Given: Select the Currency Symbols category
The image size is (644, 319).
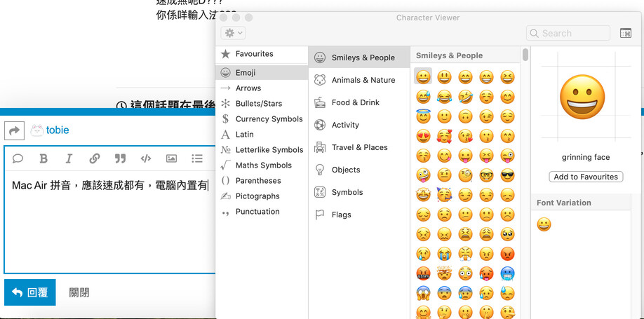Looking at the screenshot, I should pos(262,119).
